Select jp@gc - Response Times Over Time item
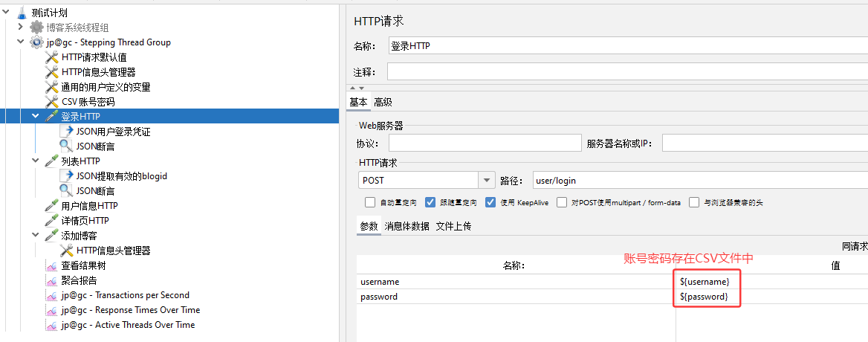Viewport: 868px width, 342px height. pos(131,310)
